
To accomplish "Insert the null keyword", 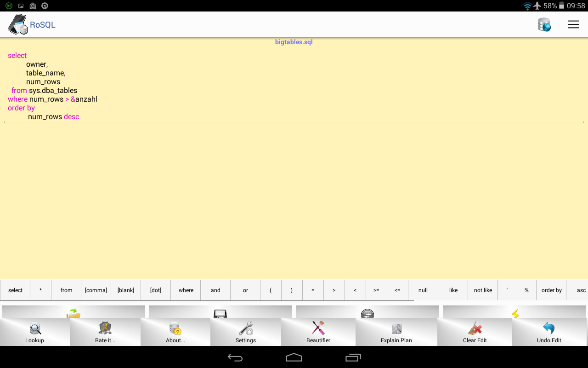I will (423, 290).
